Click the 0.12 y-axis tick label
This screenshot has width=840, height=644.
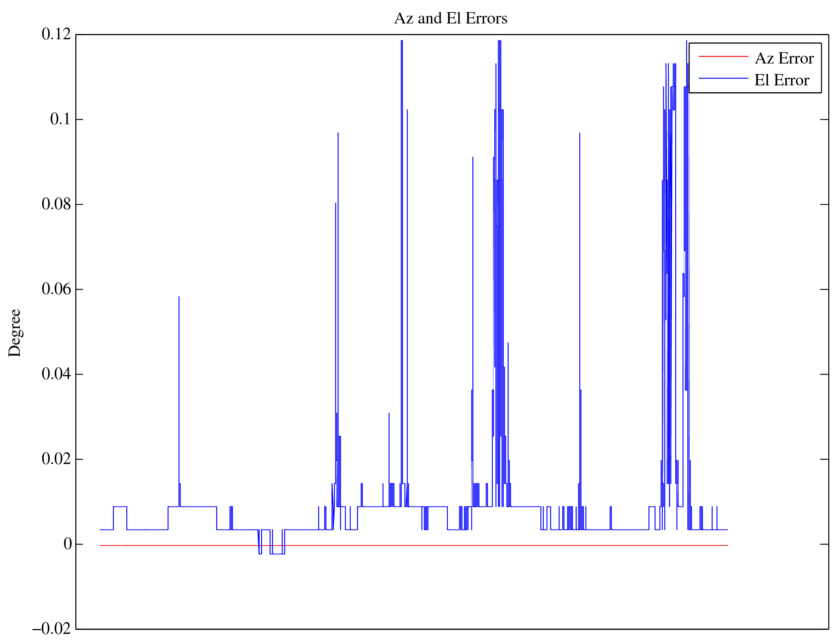click(x=56, y=34)
